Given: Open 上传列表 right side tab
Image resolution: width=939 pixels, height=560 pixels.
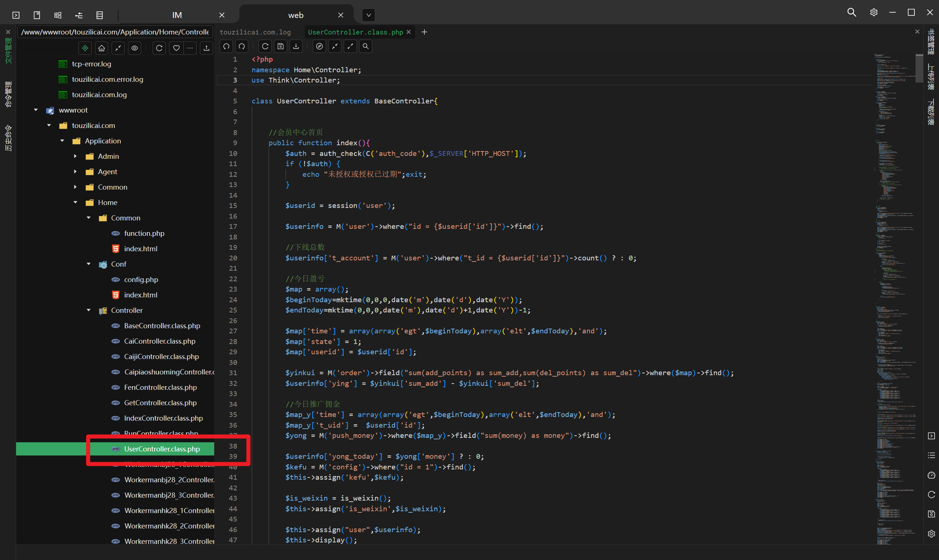Looking at the screenshot, I should point(931,77).
